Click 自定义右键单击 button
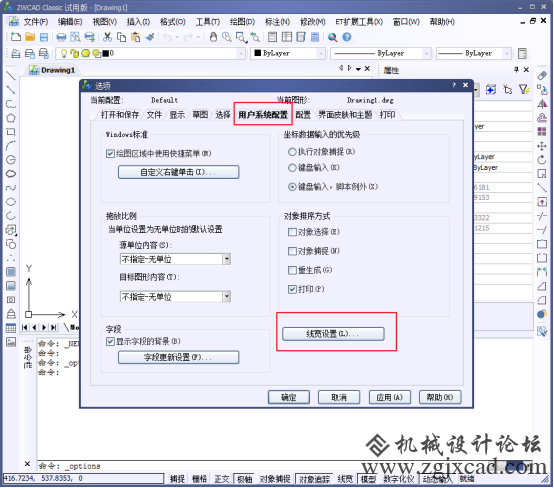Screen dimensions: 554x488 point(178,172)
